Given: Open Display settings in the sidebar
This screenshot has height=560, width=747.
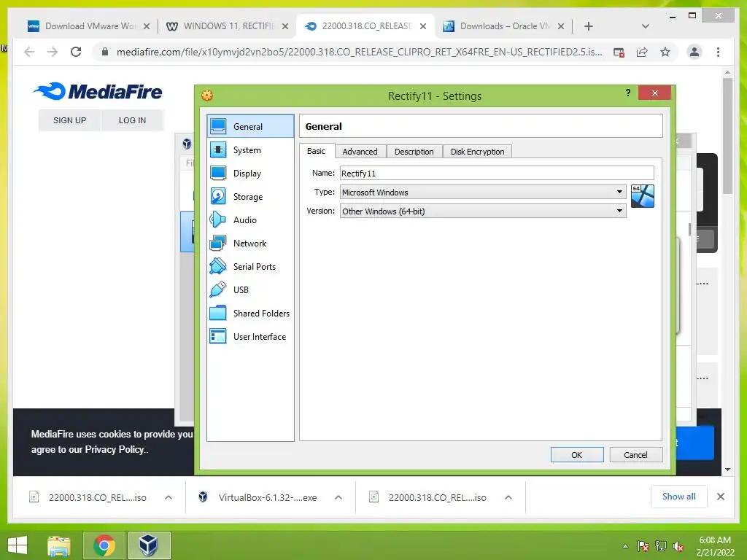Looking at the screenshot, I should point(250,174).
